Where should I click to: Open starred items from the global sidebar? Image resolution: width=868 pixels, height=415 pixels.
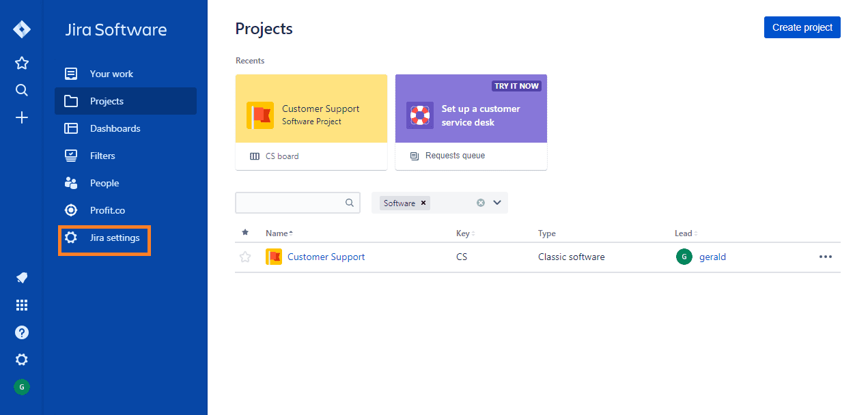22,63
